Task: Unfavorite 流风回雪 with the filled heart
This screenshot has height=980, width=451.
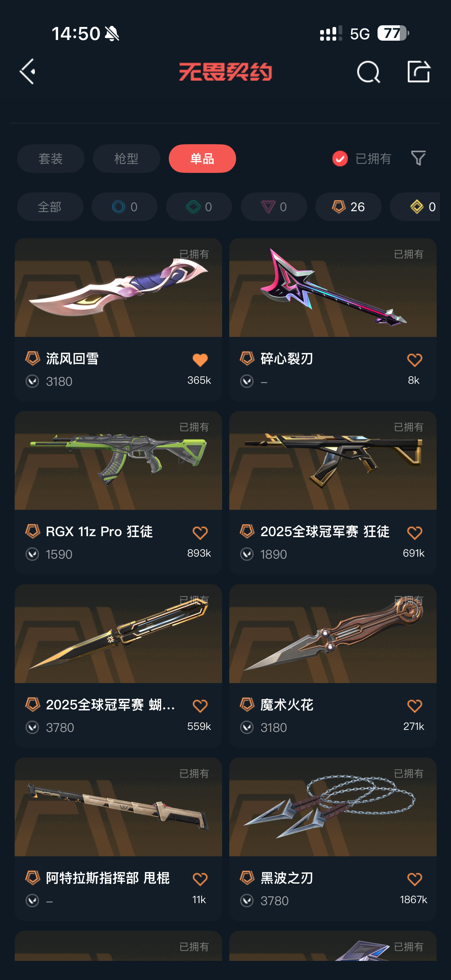Action: point(200,360)
